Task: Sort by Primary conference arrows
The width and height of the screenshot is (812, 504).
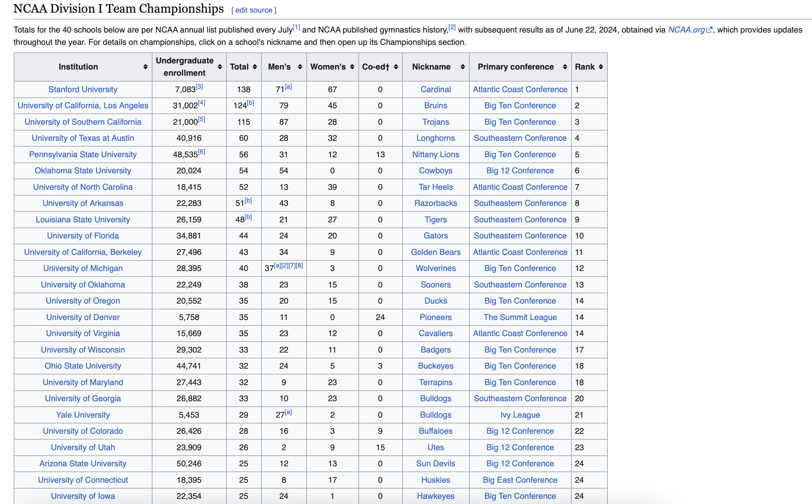Action: (565, 67)
